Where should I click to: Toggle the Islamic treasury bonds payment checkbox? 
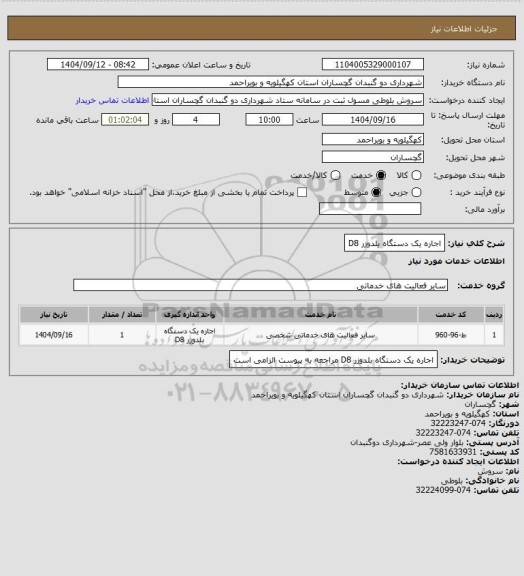(x=302, y=192)
